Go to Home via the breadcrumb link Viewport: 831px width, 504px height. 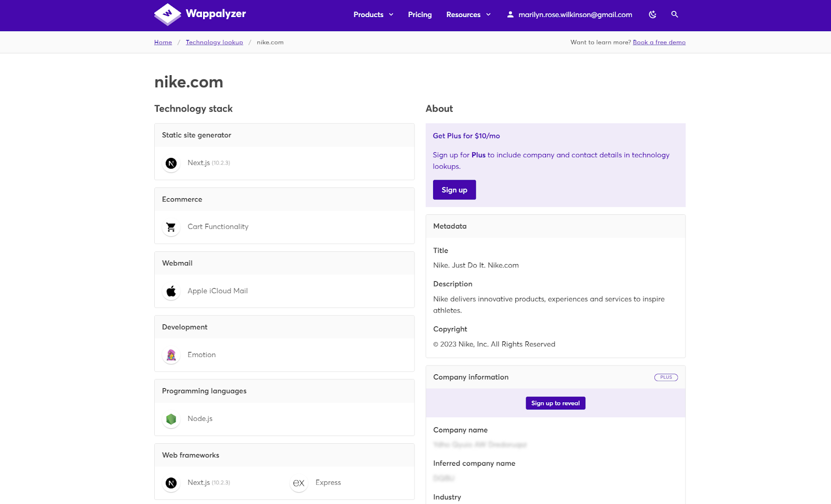[163, 42]
